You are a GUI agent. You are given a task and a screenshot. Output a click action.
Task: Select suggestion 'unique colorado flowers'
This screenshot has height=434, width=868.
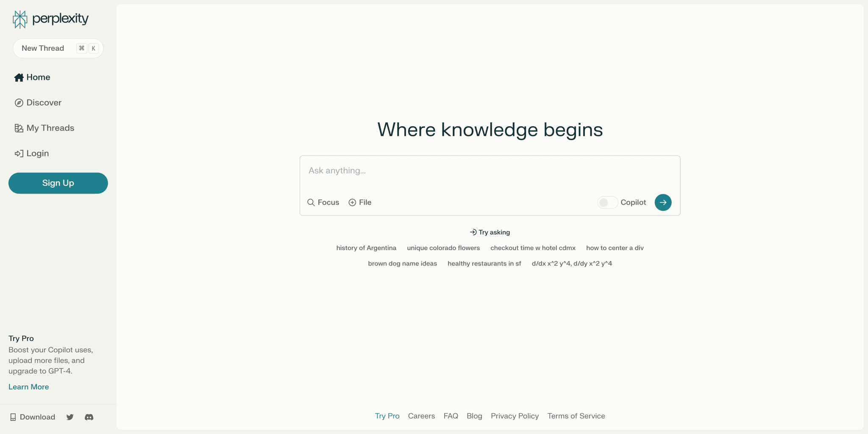point(443,248)
